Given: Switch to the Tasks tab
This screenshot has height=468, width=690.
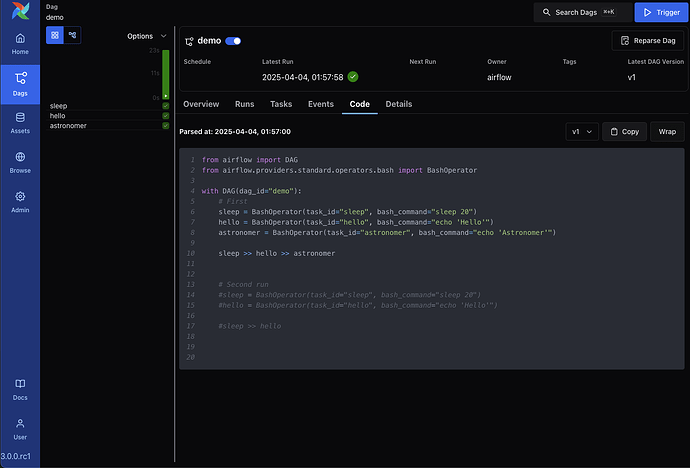Looking at the screenshot, I should [x=281, y=104].
